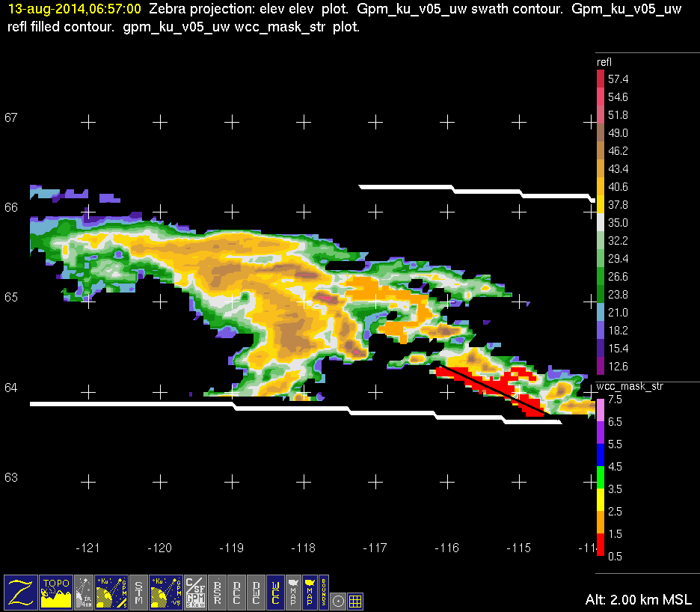Enable the gray MAP overlay icon
Viewport: 700px width, 612px height.
[x=293, y=592]
